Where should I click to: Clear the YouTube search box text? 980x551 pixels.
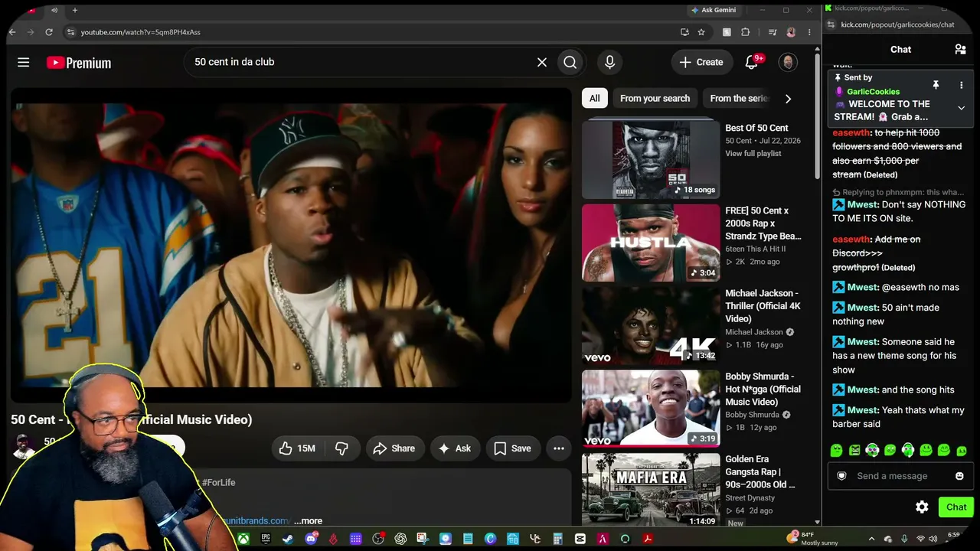point(542,63)
